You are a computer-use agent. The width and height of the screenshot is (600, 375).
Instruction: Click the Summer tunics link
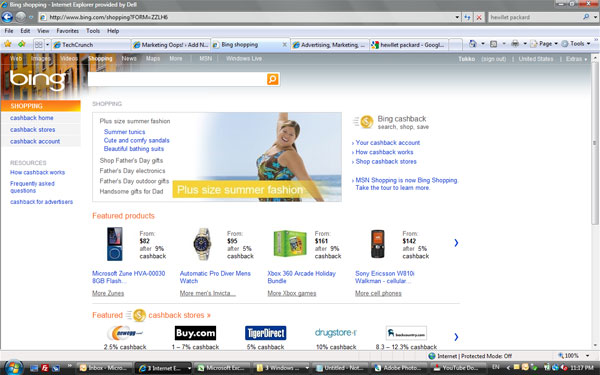[x=124, y=132]
